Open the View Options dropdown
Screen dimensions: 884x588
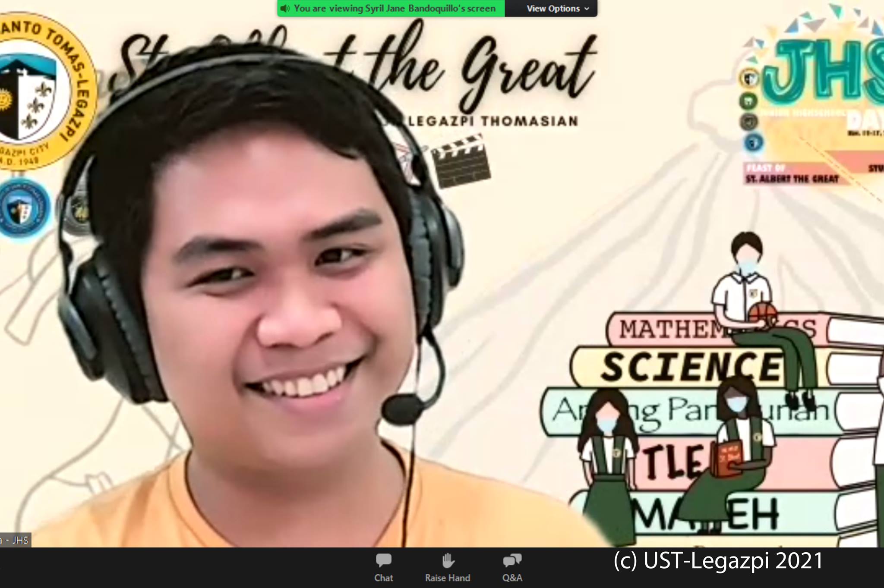click(x=553, y=8)
